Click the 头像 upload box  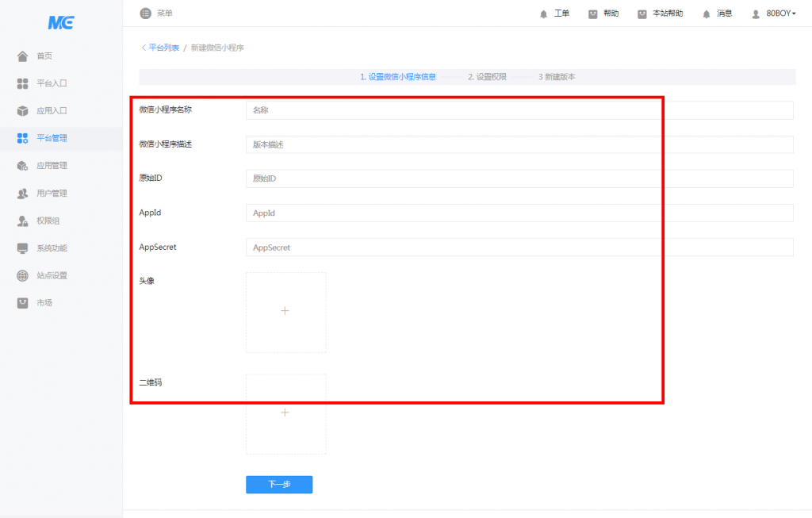pyautogui.click(x=285, y=312)
